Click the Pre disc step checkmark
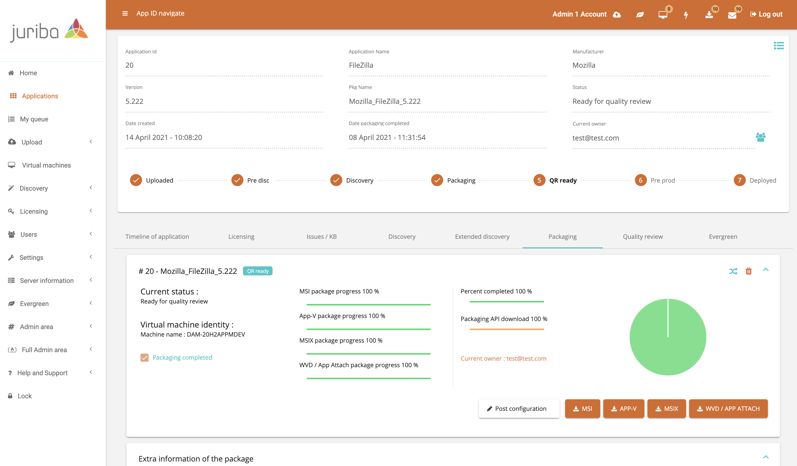This screenshot has width=797, height=466. 237,180
